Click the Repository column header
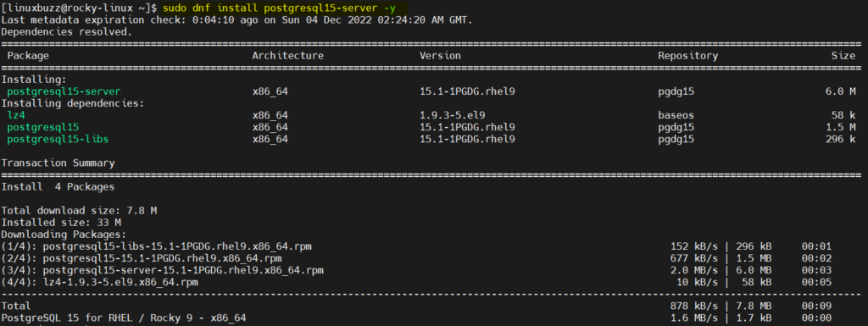868x326 pixels. coord(688,56)
